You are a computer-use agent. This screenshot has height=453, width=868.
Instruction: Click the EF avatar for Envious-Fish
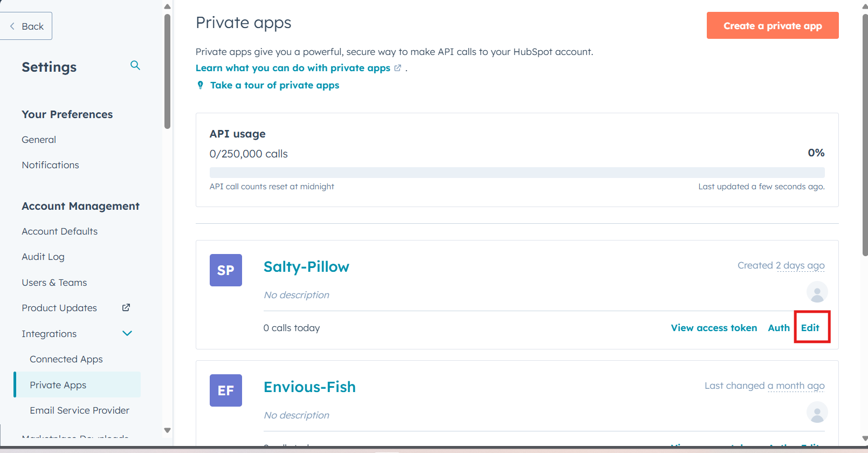point(225,390)
